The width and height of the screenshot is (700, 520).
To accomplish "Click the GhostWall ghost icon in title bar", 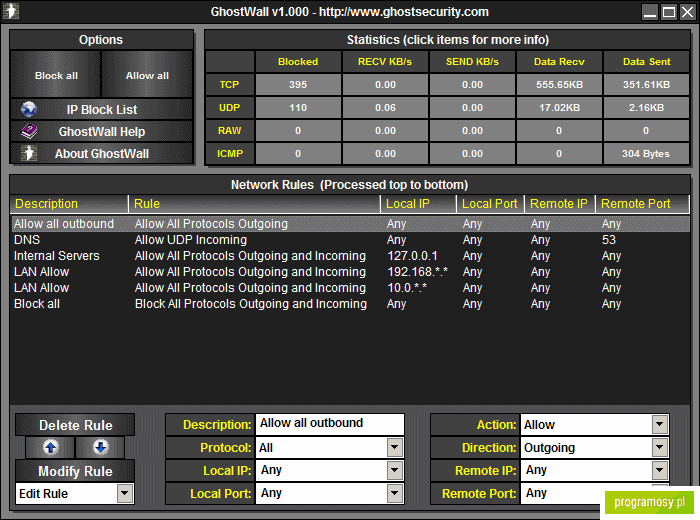I will (11, 11).
